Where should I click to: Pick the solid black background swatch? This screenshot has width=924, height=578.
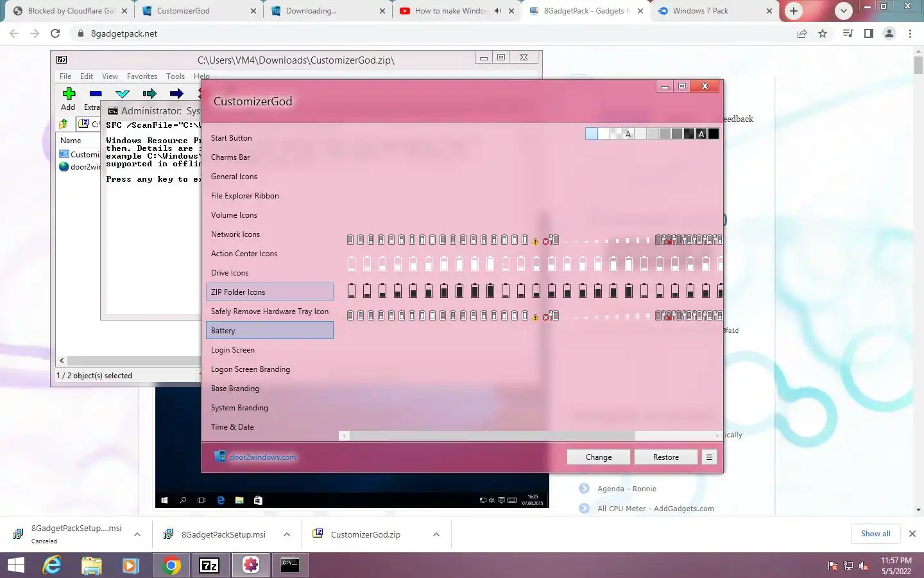coord(714,134)
